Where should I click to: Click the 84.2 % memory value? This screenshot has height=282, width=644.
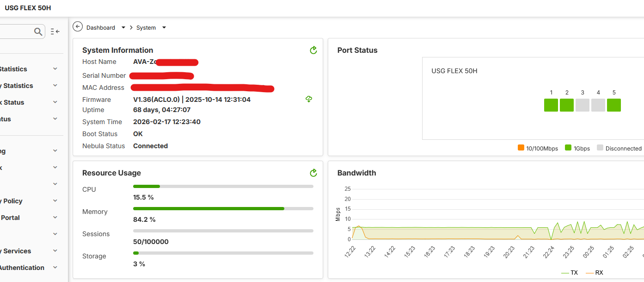coord(144,219)
